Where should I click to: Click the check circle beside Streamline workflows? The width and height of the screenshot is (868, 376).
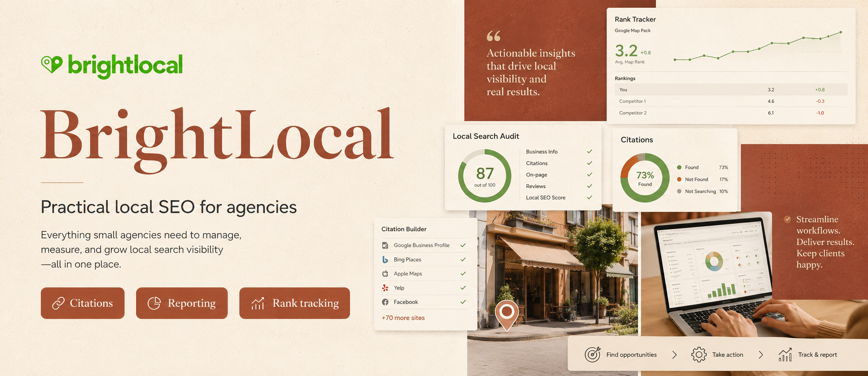coord(787,219)
